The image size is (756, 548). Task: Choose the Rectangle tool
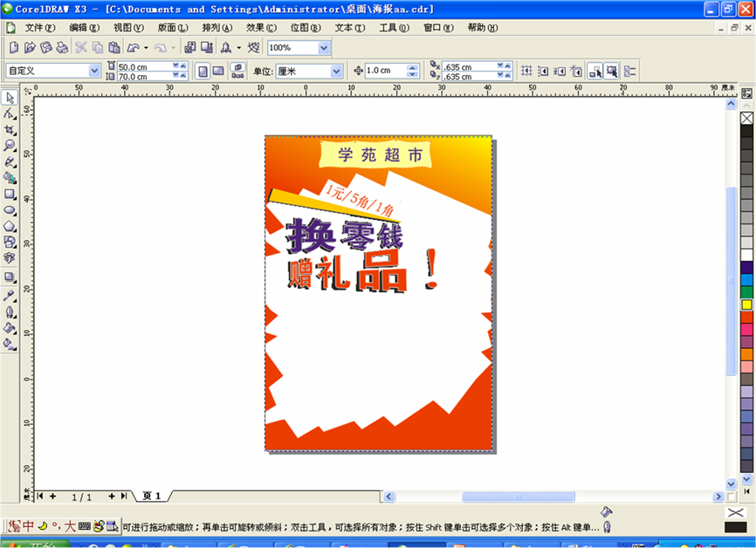tap(10, 194)
